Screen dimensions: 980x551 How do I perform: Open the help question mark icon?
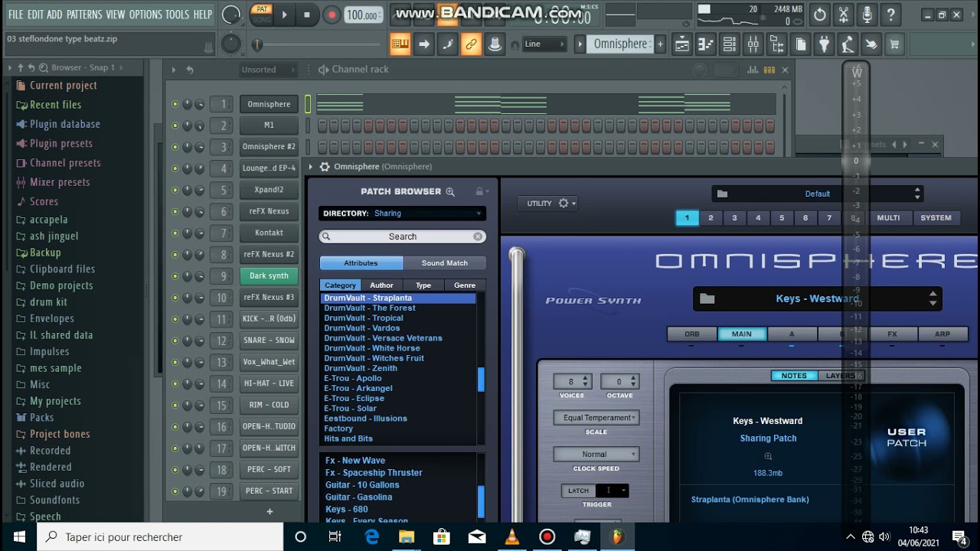tap(891, 15)
